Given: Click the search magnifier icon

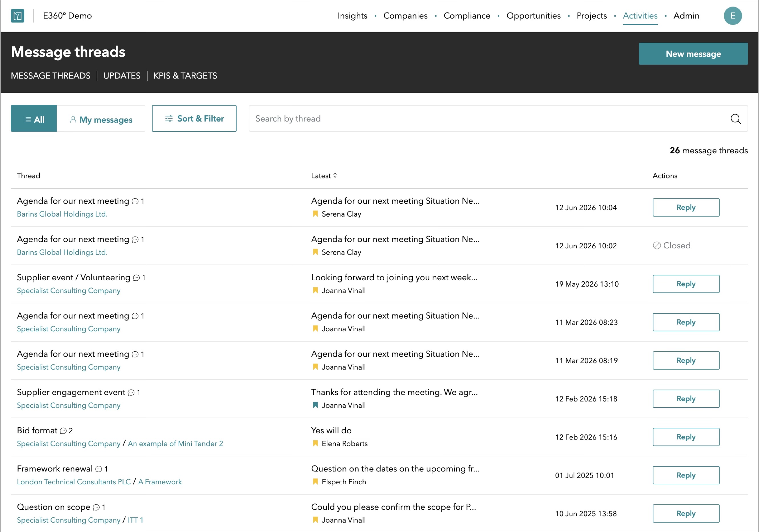Looking at the screenshot, I should coord(736,119).
